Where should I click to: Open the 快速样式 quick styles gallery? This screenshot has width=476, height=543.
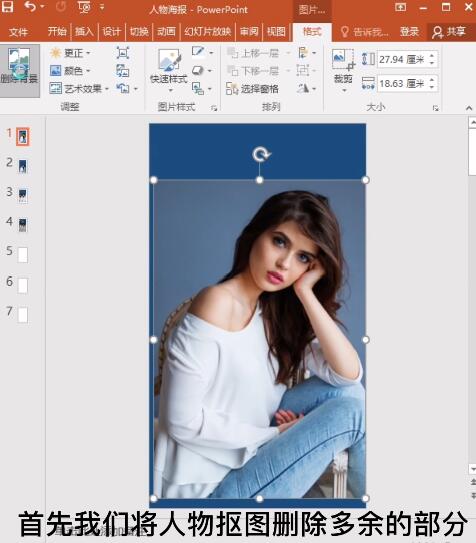(x=169, y=71)
